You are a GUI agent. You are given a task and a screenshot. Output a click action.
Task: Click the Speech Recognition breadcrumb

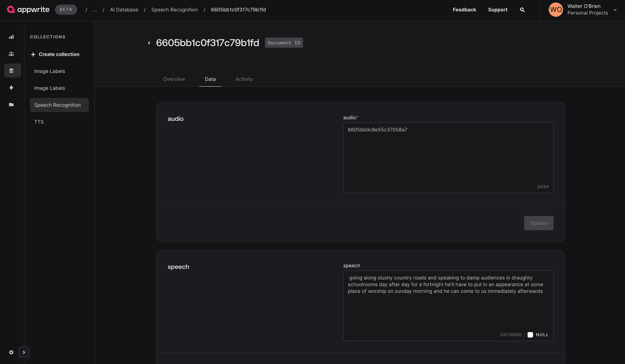(x=174, y=10)
